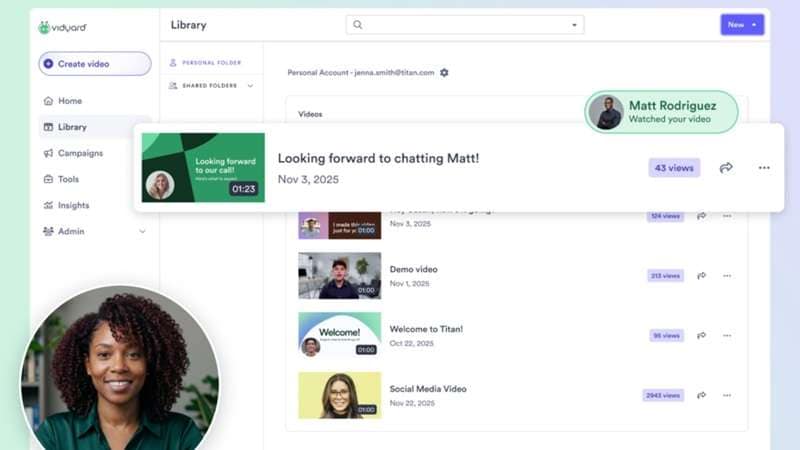Click the Personal Folder person icon
This screenshot has height=450, width=800.
[173, 63]
